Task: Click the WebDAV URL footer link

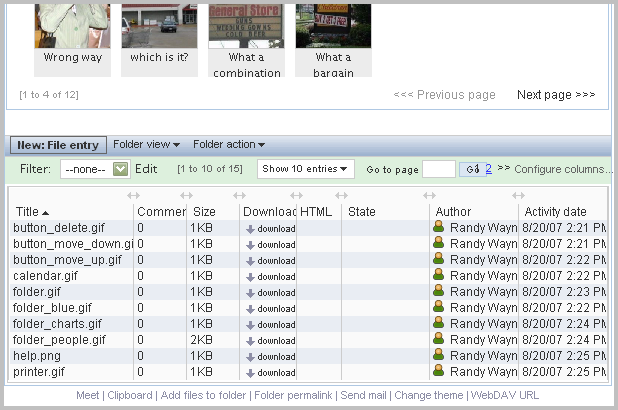Action: pyautogui.click(x=505, y=395)
